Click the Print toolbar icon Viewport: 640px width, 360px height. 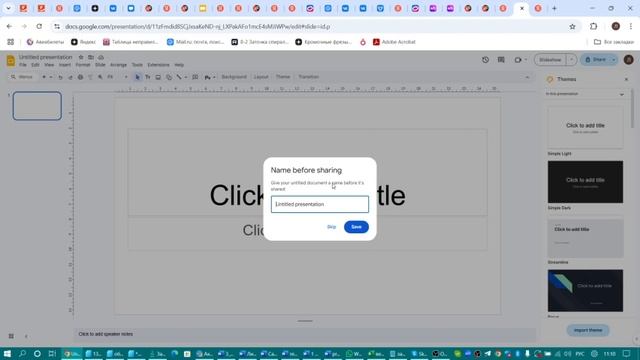pos(80,77)
